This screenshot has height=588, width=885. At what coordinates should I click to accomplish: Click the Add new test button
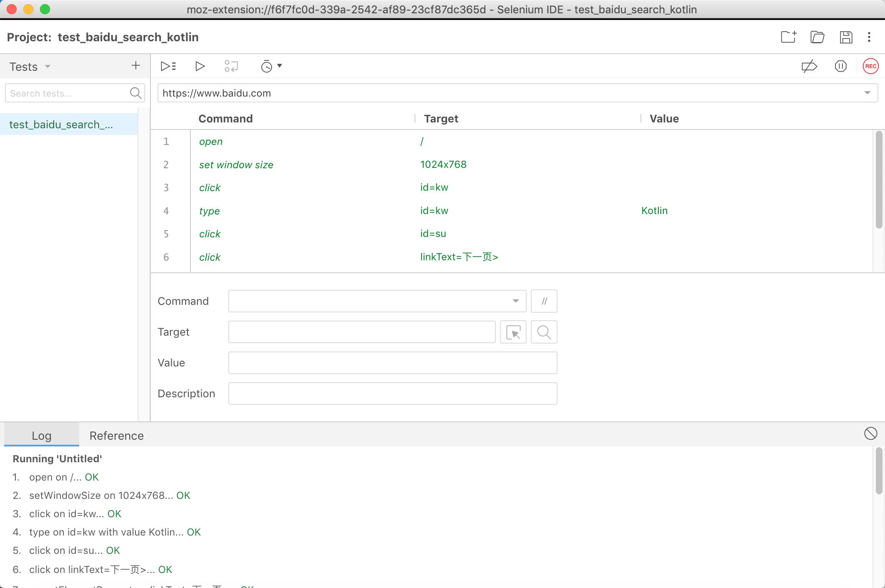point(136,66)
